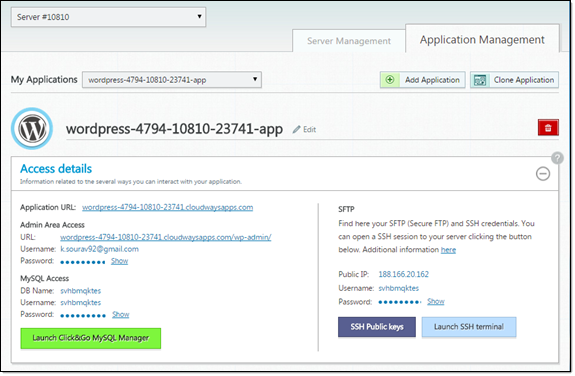Click the Add Application button

(x=423, y=80)
